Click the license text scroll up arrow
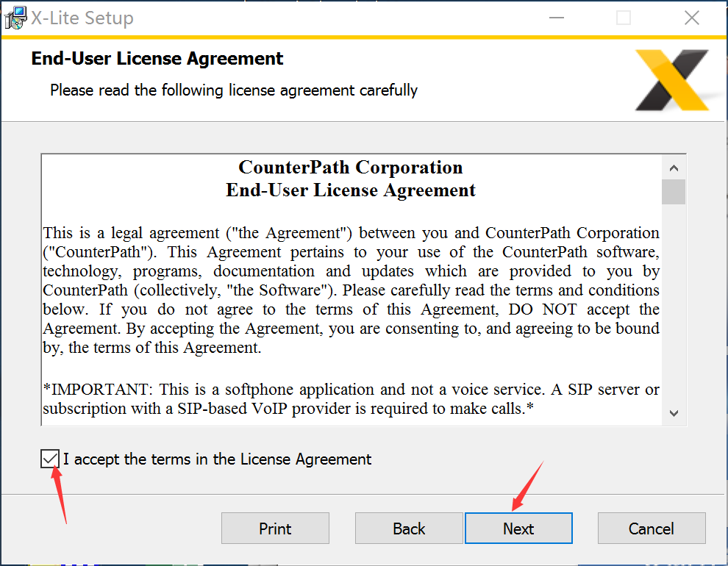Image resolution: width=728 pixels, height=566 pixels. 674,168
